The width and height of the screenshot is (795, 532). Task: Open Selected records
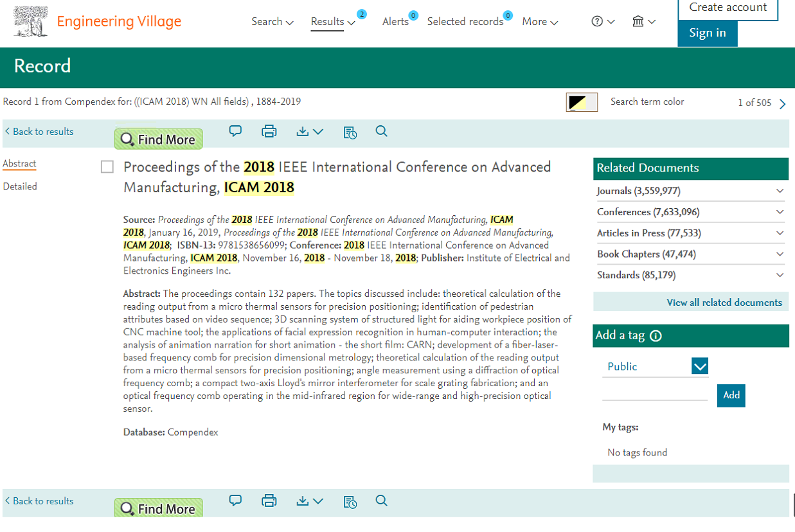(x=465, y=22)
